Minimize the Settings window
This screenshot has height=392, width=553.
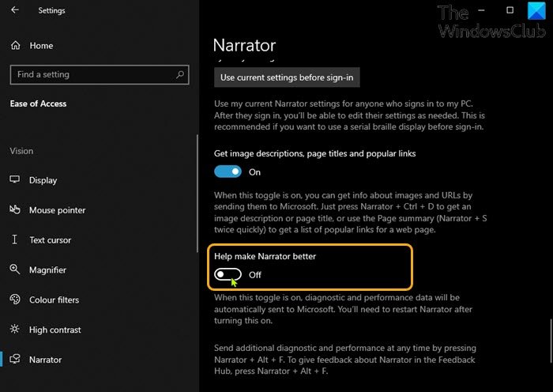click(481, 10)
